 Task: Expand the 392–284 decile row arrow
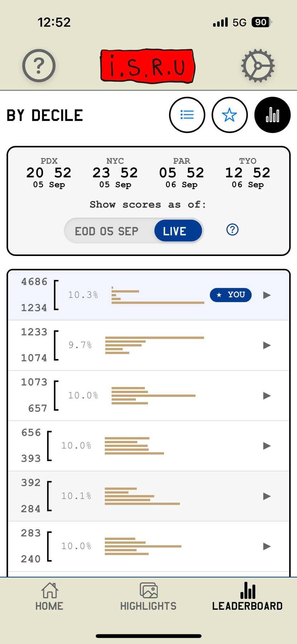pos(267,496)
